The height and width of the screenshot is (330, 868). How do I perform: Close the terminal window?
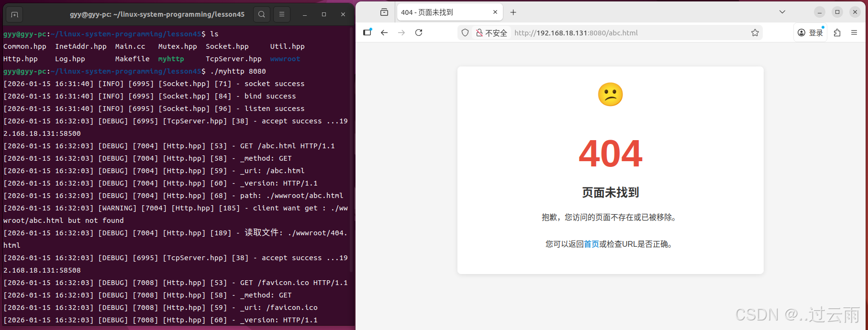pyautogui.click(x=343, y=15)
